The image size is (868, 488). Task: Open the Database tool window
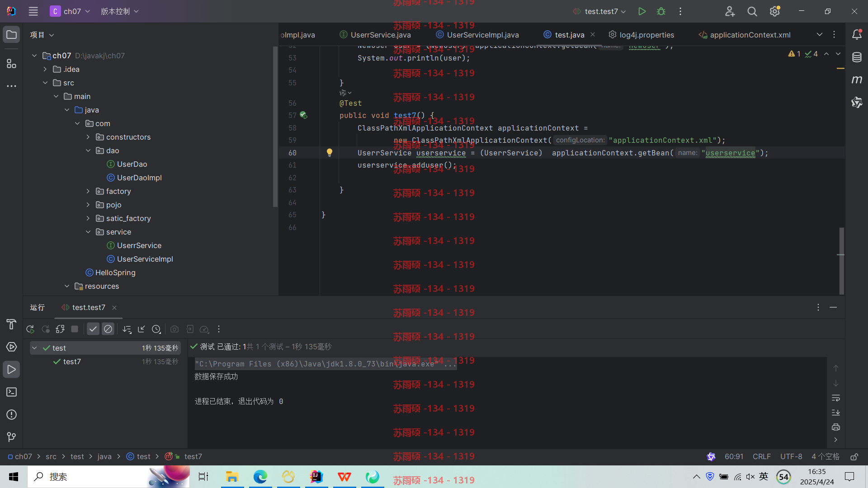coord(857,57)
